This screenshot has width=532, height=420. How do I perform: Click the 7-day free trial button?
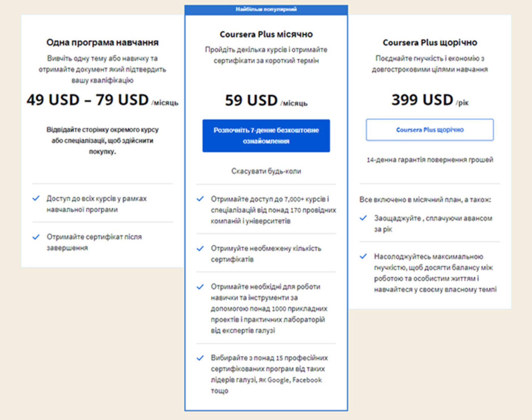pyautogui.click(x=266, y=136)
